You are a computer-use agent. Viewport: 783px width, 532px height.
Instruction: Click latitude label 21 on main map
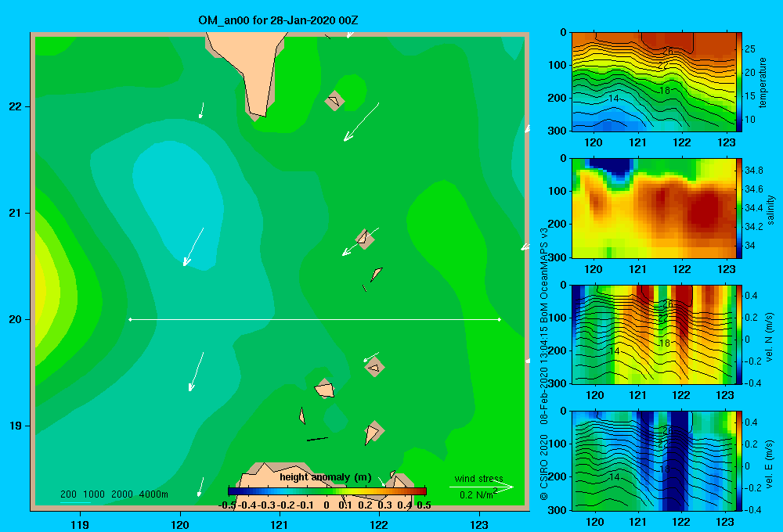pyautogui.click(x=16, y=213)
